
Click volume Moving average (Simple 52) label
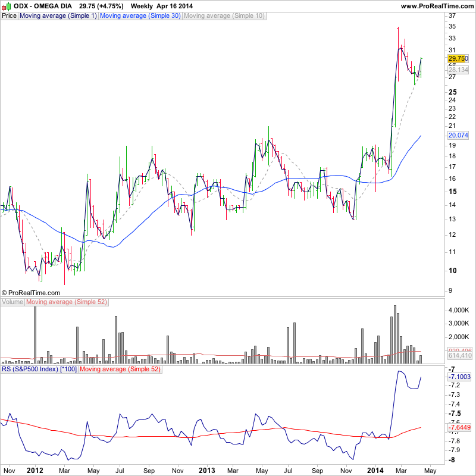[x=67, y=302]
